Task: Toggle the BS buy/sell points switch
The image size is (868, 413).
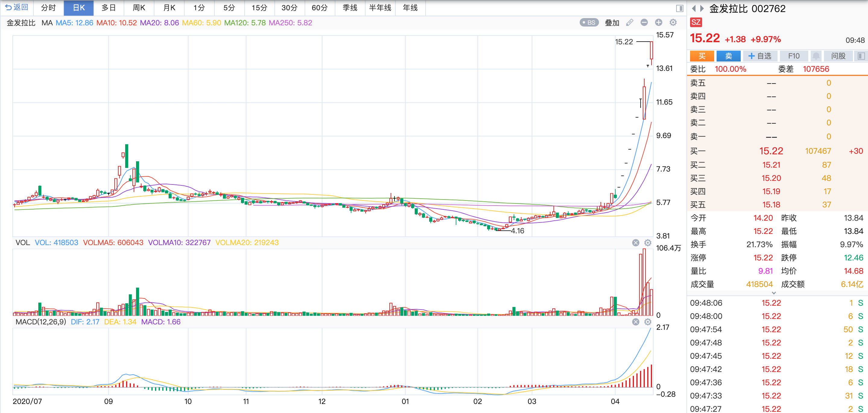Action: [x=589, y=23]
